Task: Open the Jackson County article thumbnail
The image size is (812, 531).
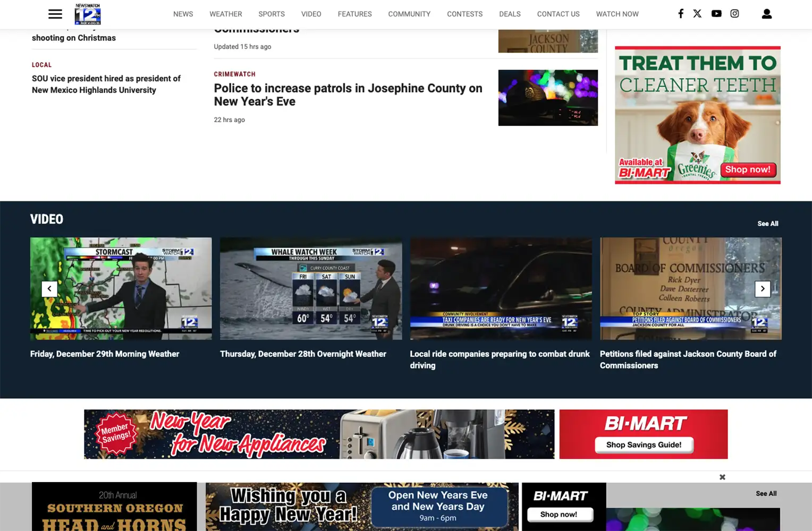Action: coord(548,41)
